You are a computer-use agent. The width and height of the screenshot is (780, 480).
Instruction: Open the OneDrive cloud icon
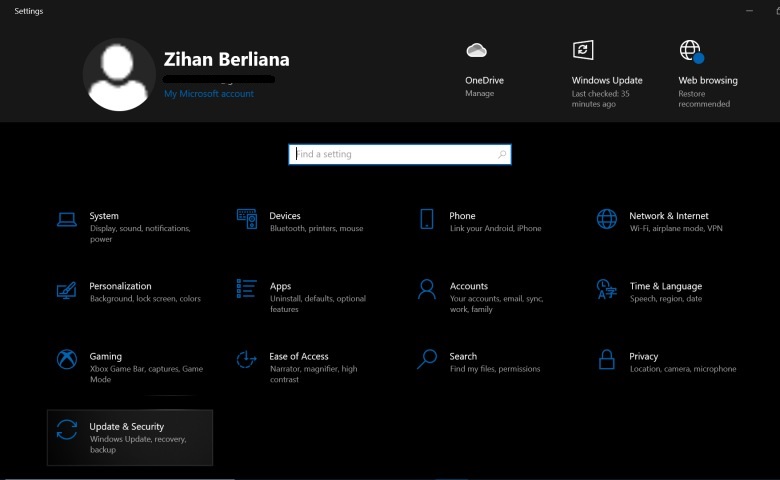[x=477, y=50]
